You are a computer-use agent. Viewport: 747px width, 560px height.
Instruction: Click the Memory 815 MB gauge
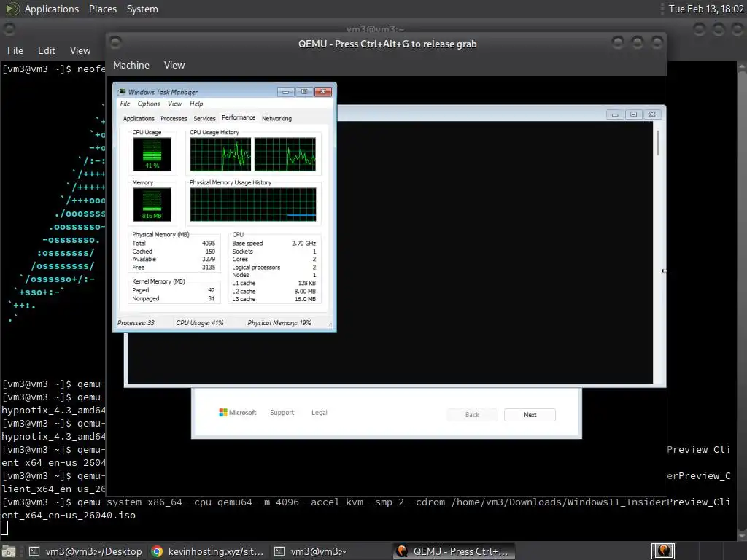point(152,204)
